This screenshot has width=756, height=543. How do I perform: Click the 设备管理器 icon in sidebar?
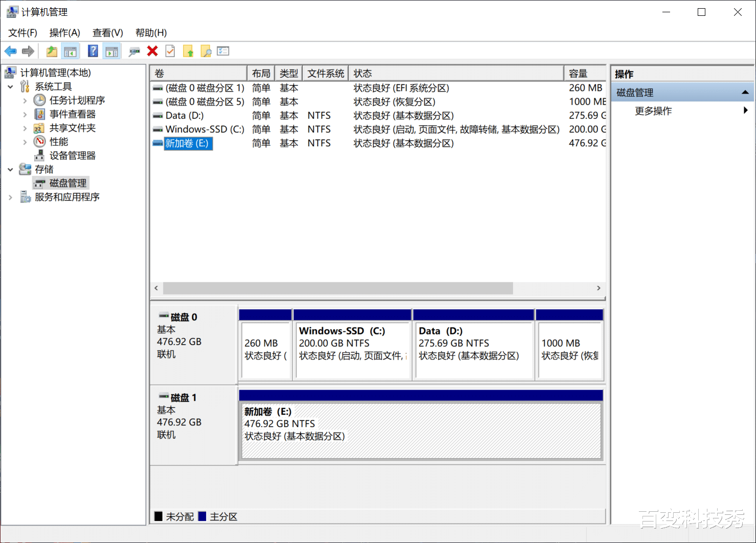(x=39, y=155)
